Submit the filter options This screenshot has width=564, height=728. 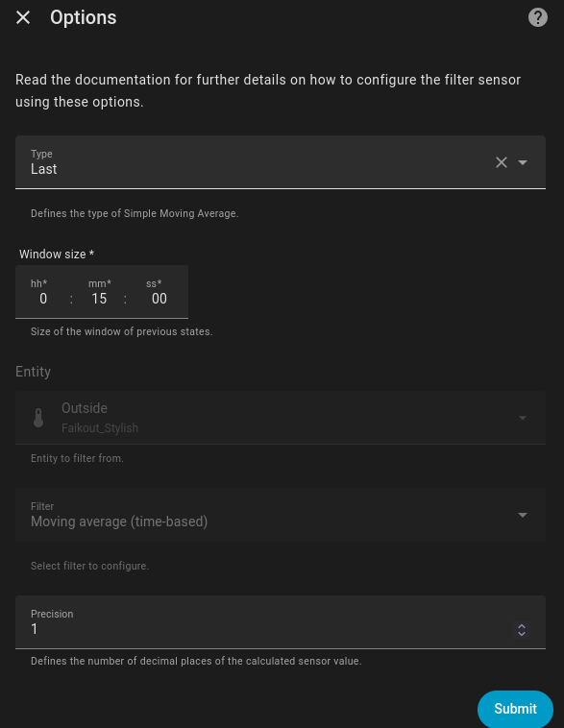pyautogui.click(x=515, y=709)
